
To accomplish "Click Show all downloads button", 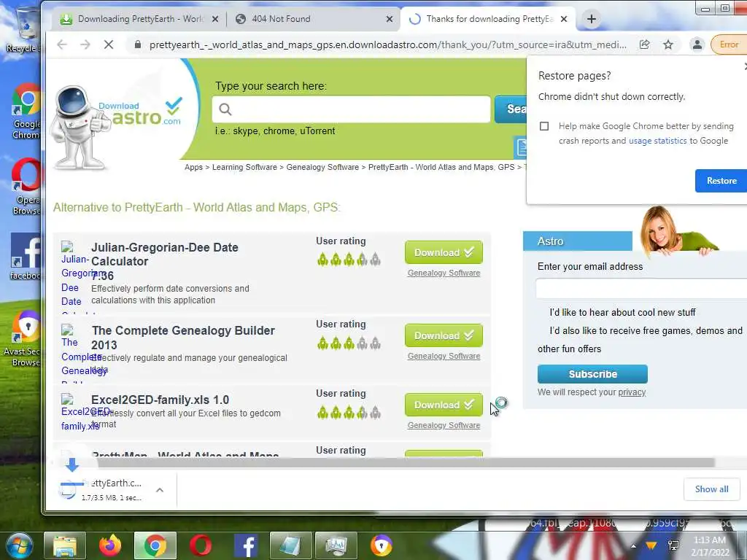I will click(711, 489).
